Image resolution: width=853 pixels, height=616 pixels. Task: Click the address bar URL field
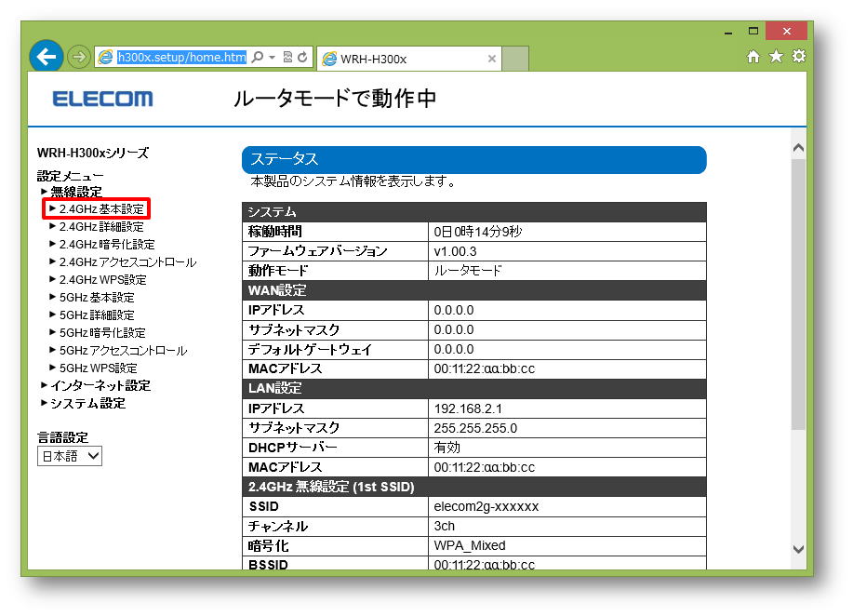pyautogui.click(x=181, y=57)
